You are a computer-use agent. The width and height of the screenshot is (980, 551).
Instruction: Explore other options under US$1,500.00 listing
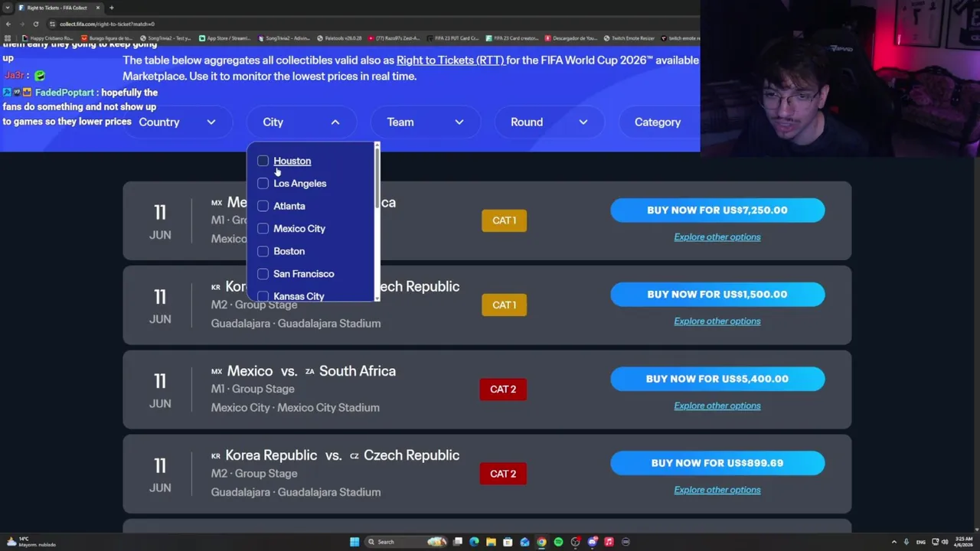pyautogui.click(x=717, y=321)
